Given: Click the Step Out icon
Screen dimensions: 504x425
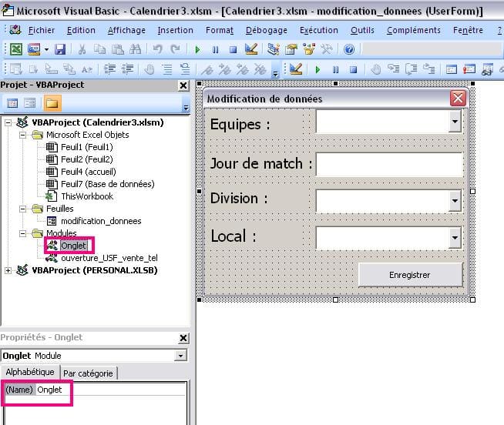Looking at the screenshot, I should 428,69.
